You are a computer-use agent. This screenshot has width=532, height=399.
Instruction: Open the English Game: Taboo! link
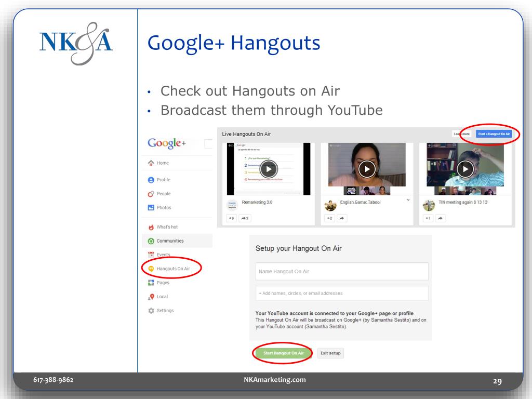[361, 202]
